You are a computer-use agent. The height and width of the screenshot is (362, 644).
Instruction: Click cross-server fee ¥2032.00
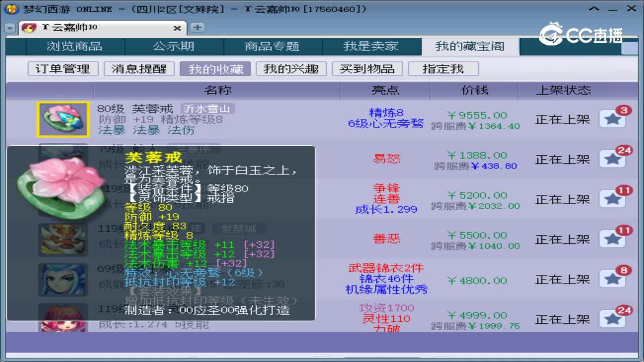475,206
